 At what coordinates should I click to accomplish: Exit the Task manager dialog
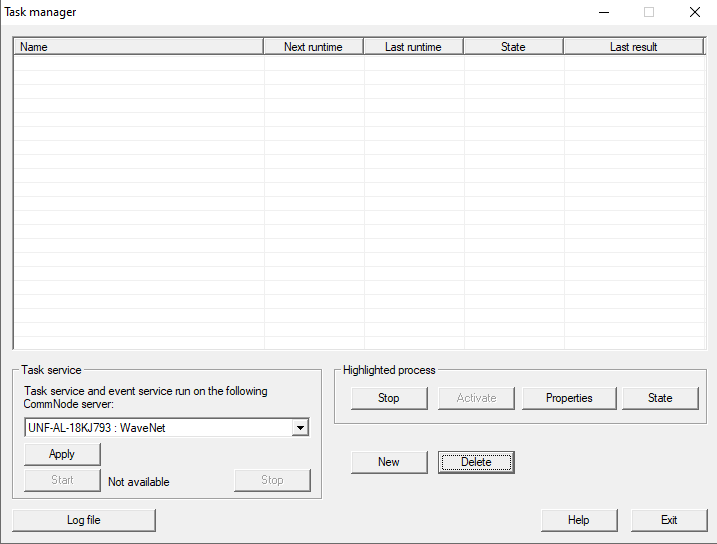(x=669, y=520)
